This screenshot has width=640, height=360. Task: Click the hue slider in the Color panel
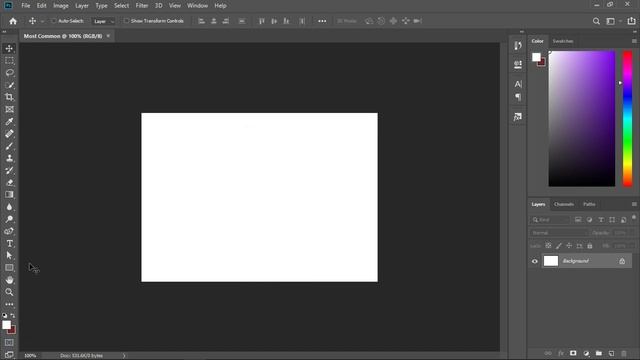pyautogui.click(x=627, y=119)
